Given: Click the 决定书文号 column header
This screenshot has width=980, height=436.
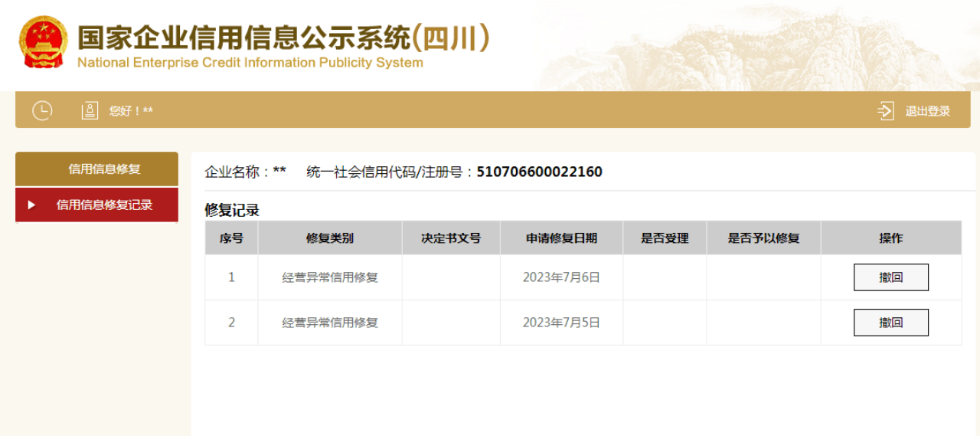Looking at the screenshot, I should click(x=451, y=238).
